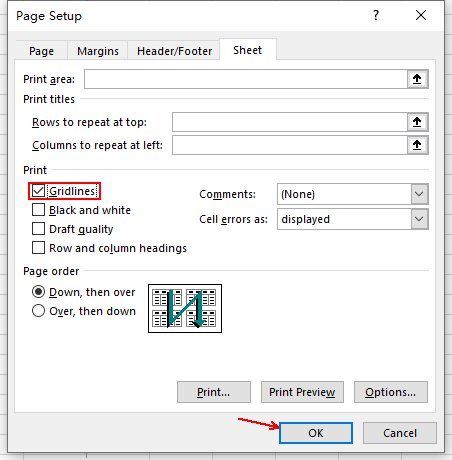Expand the Cell errors as dropdown
The width and height of the screenshot is (452, 460).
click(353, 219)
